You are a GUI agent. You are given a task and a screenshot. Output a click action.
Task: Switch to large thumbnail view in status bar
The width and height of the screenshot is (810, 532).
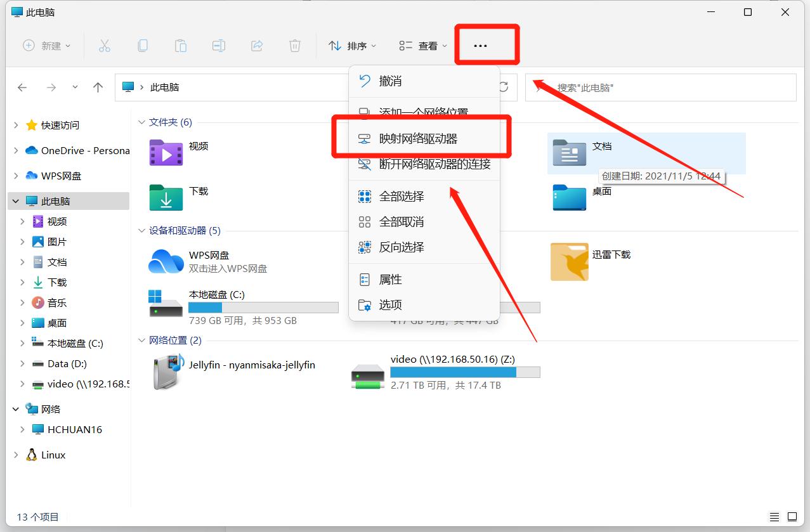[791, 516]
